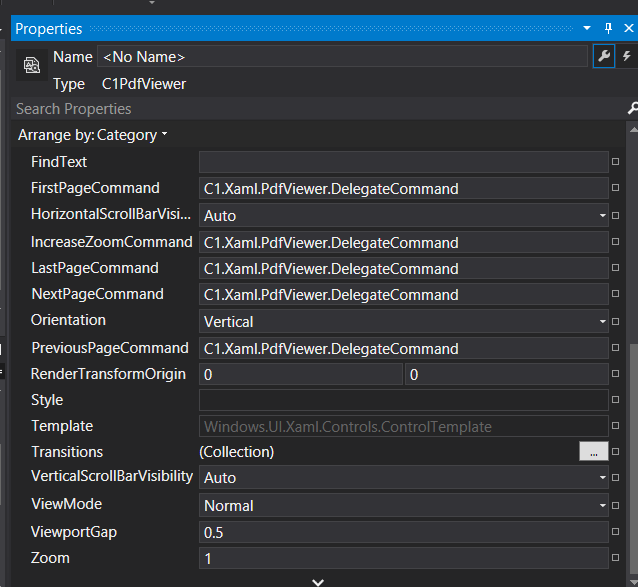Screen dimensions: 638x587
Task: Open Template property marker square
Action: (x=615, y=426)
